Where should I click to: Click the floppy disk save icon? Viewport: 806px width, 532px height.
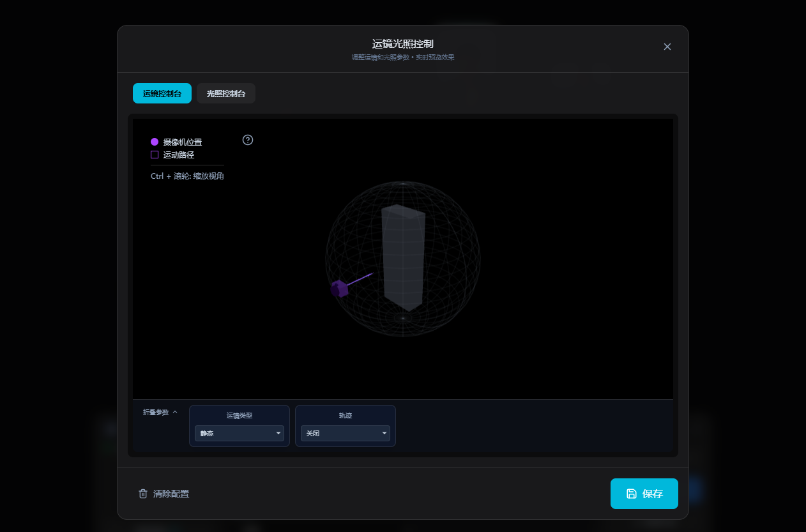pos(631,494)
